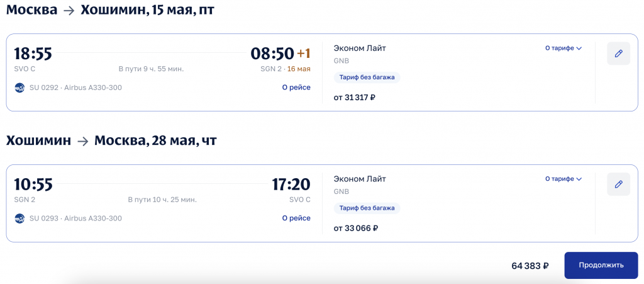Click the «+1» next-day indicator
Screen dimensions: 644x284
coord(304,54)
